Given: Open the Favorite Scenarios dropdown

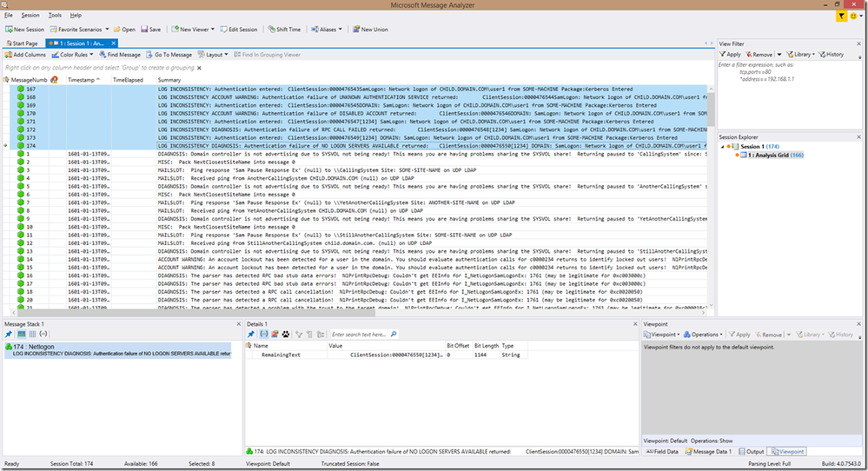Looking at the screenshot, I should pyautogui.click(x=79, y=30).
